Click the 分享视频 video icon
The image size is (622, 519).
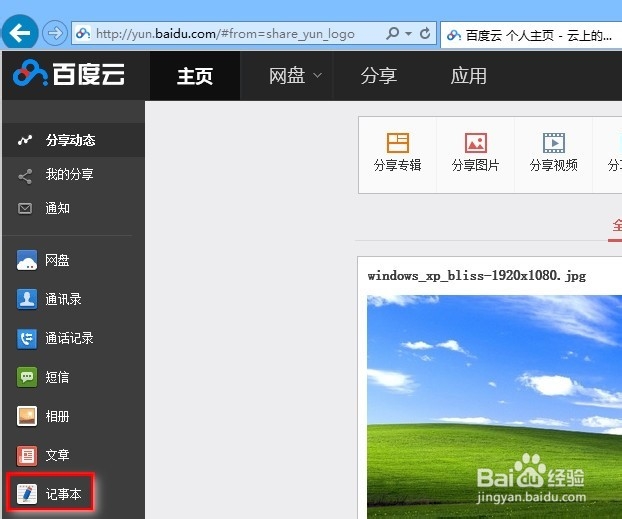click(554, 143)
